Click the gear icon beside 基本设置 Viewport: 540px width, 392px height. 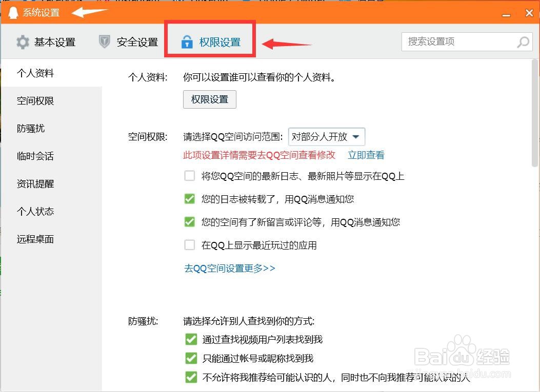(x=23, y=42)
